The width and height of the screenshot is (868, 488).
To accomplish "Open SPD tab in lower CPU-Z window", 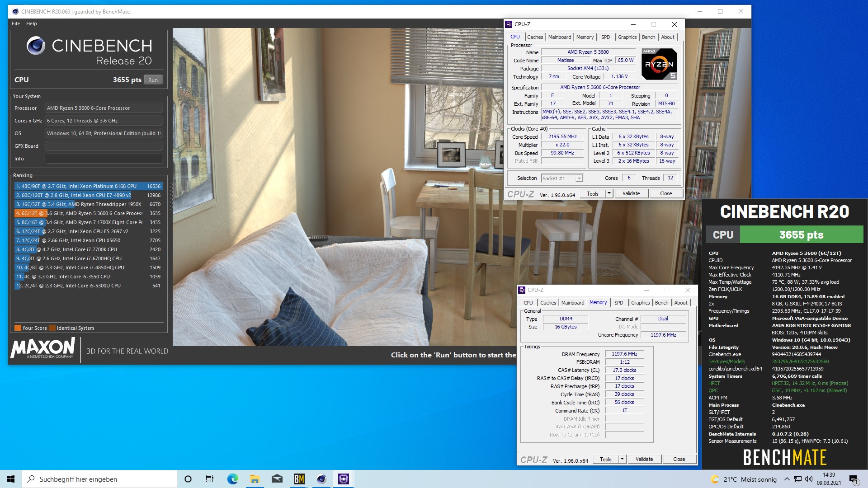I will coord(619,303).
